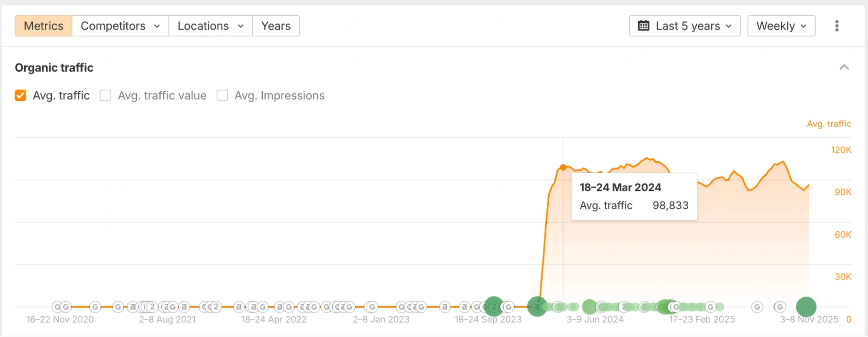Click the large light-green bubble above 3–9 Jun 2024
Image resolution: width=868 pixels, height=337 pixels.
(x=589, y=307)
